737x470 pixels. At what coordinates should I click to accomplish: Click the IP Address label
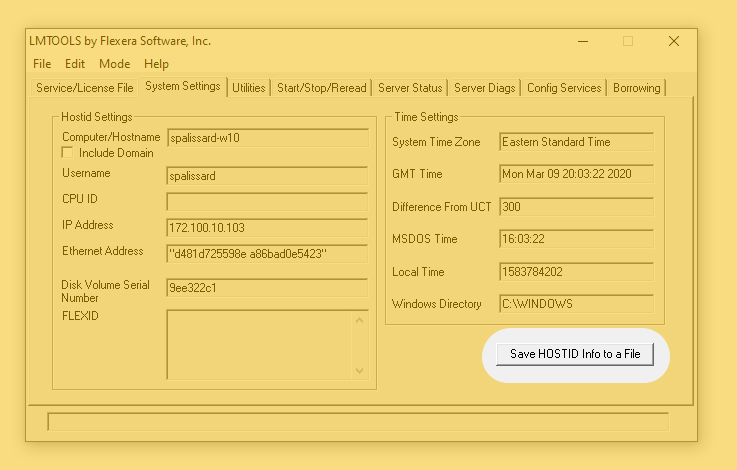pos(87,225)
